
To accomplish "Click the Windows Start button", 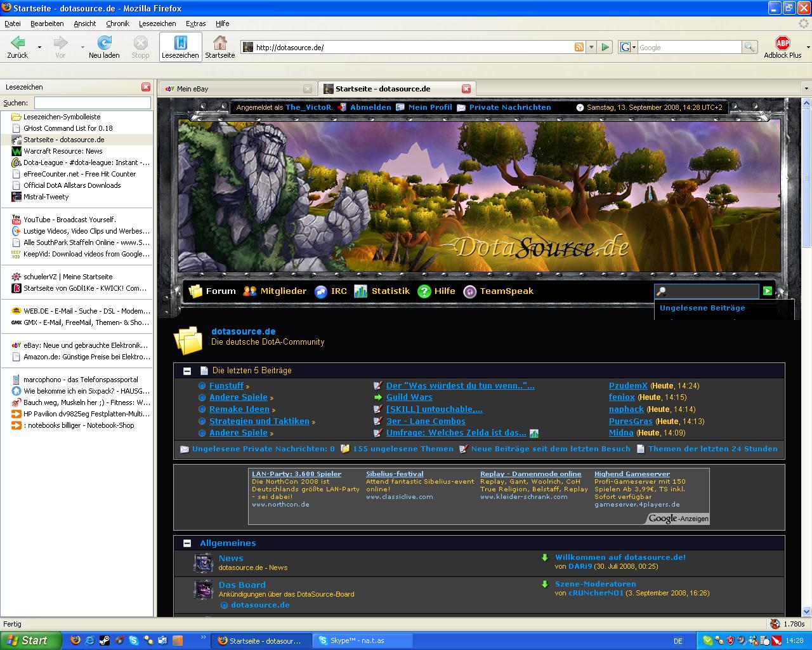I will (30, 640).
